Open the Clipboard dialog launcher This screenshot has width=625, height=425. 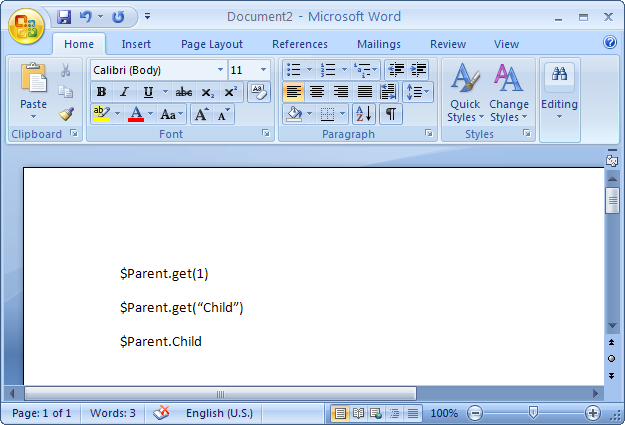click(74, 134)
